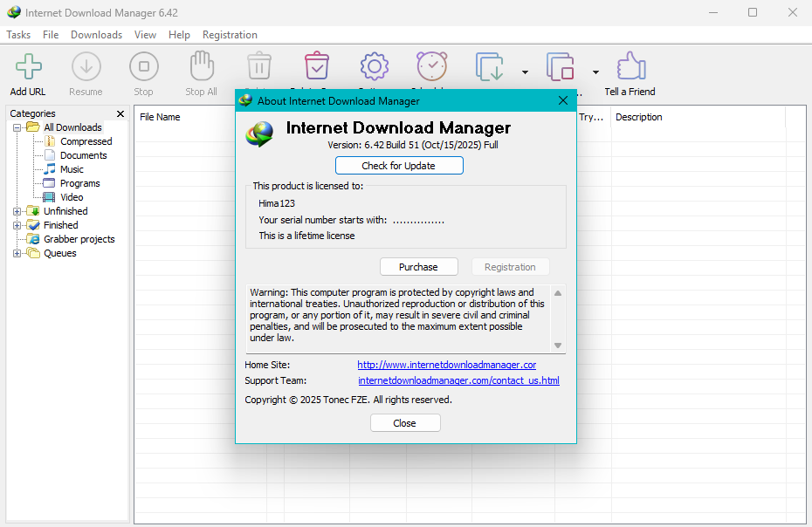The width and height of the screenshot is (812, 527).
Task: Select the Video category label
Action: (72, 197)
